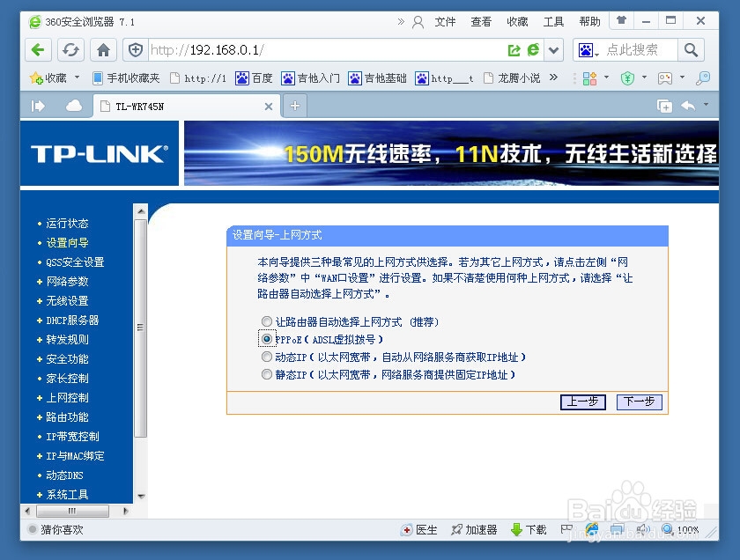Click the green 360 engine mode icon
Screen dimensions: 740x560
(x=533, y=49)
